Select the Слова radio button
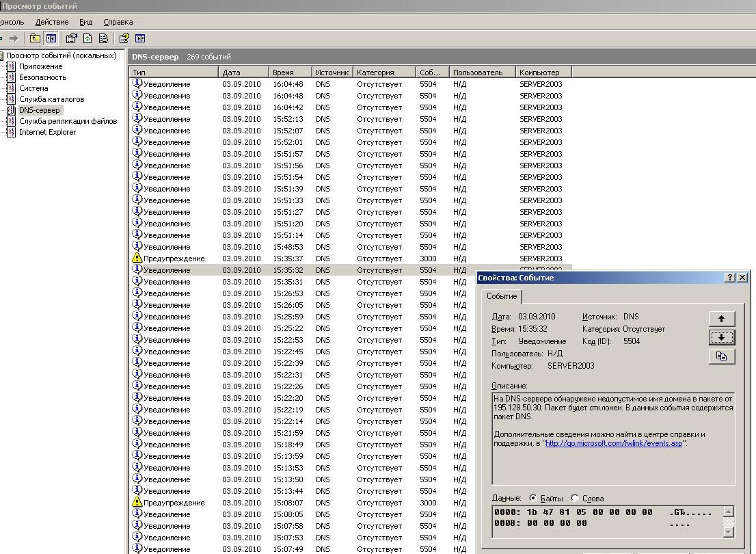The width and height of the screenshot is (756, 554). (574, 498)
